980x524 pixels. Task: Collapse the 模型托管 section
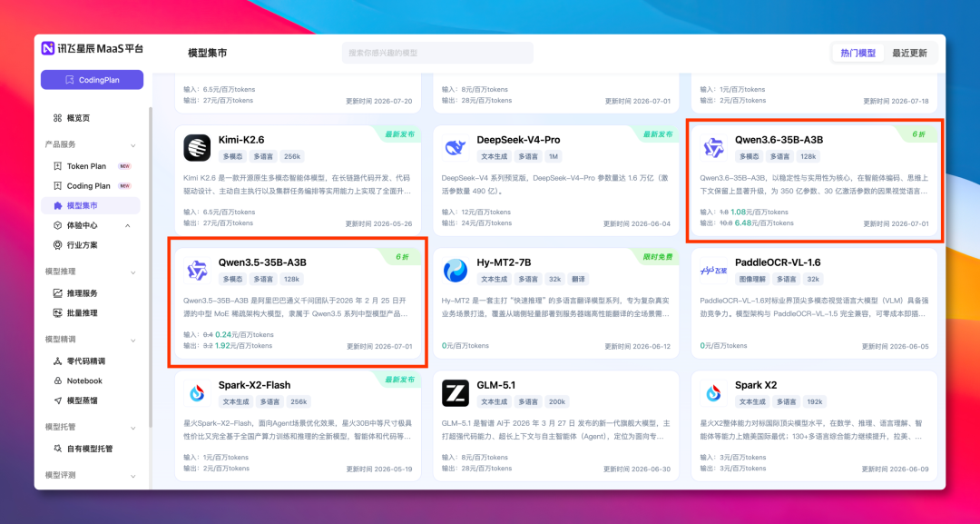132,427
